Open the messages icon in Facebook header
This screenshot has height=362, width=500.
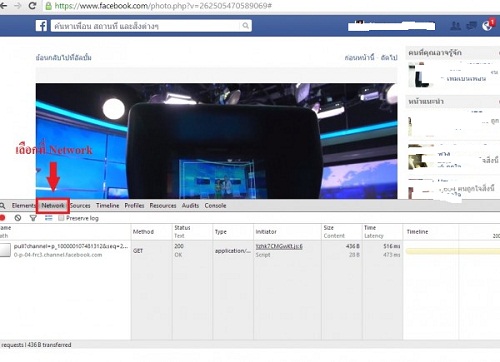tap(471, 26)
